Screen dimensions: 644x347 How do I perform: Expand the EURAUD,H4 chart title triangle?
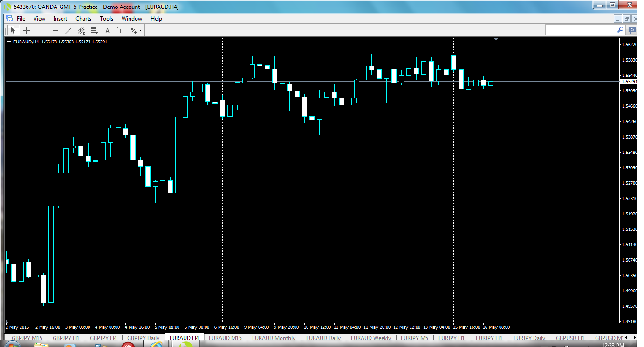coord(9,42)
